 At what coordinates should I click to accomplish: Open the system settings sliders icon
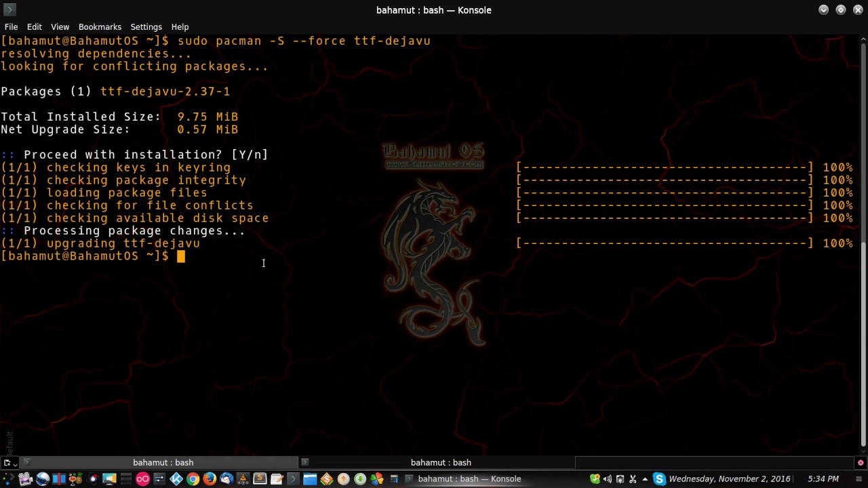click(x=159, y=479)
